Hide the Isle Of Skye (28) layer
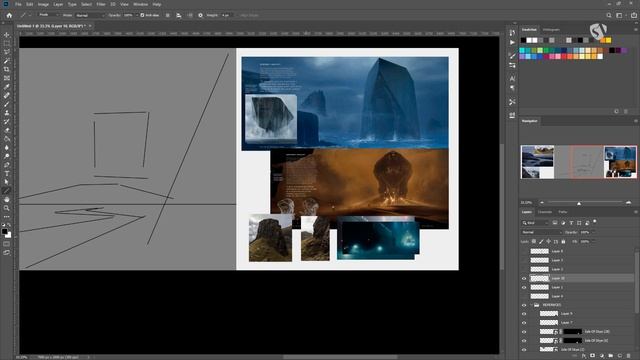Screen dimensions: 640x360 524,332
